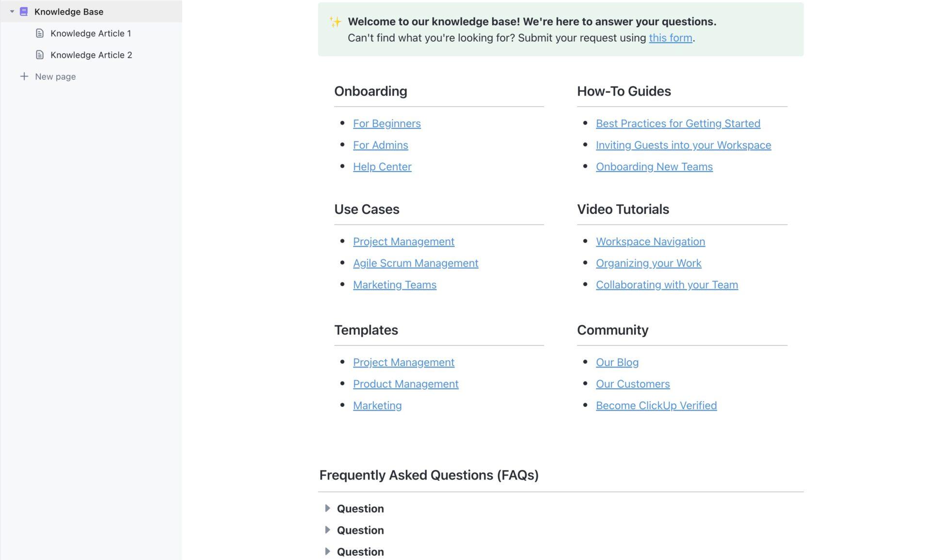Image resolution: width=931 pixels, height=560 pixels.
Task: Click the Knowledge Base document icon
Action: 23,11
